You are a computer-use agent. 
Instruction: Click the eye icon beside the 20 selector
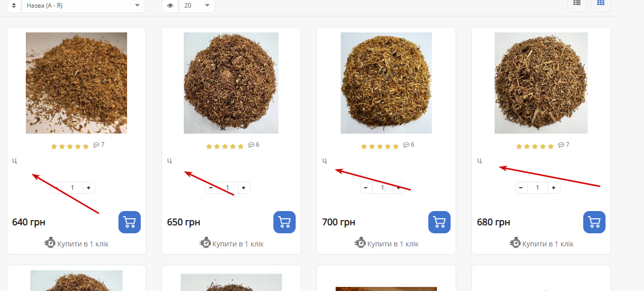click(x=170, y=6)
